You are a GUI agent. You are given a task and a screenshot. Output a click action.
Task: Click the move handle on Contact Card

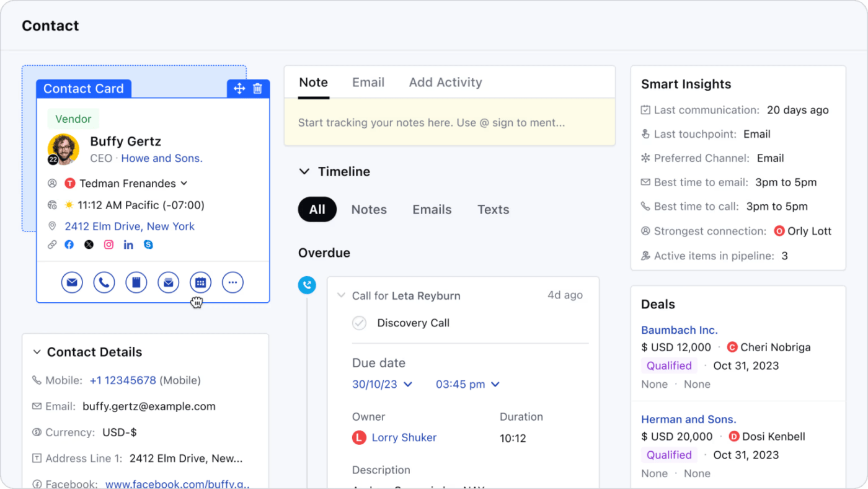(239, 89)
